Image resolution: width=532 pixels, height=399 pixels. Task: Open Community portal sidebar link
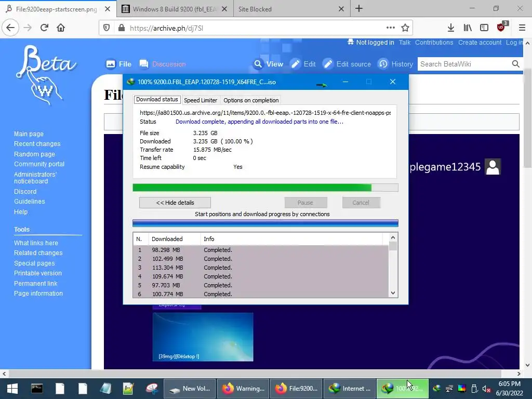(x=39, y=164)
